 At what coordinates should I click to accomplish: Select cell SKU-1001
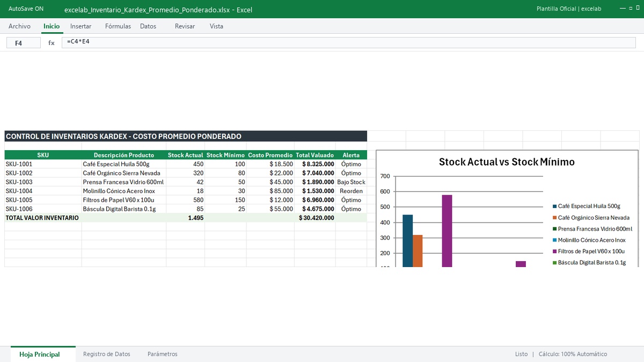point(43,164)
